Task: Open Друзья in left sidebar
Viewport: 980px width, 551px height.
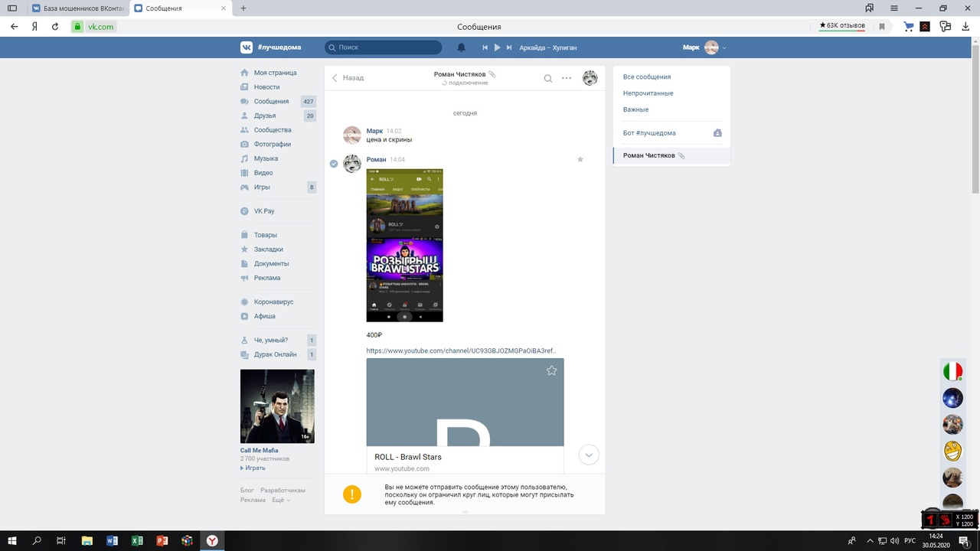Action: (265, 116)
